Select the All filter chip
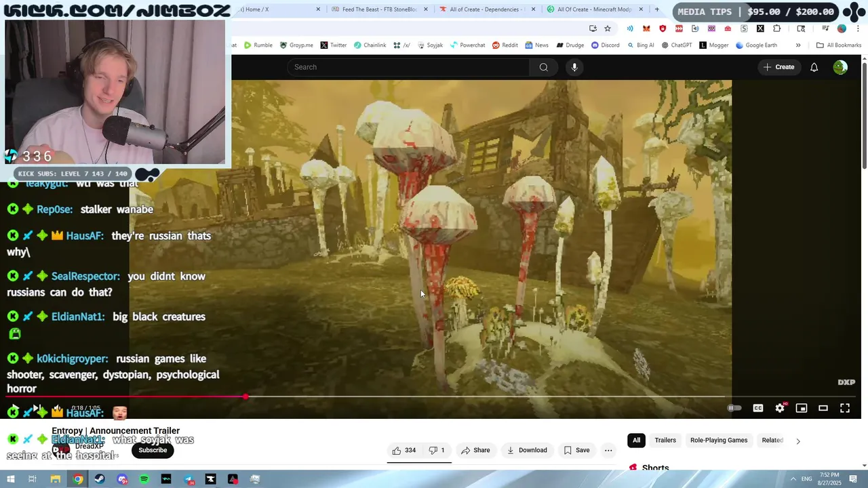This screenshot has width=868, height=488. point(636,441)
